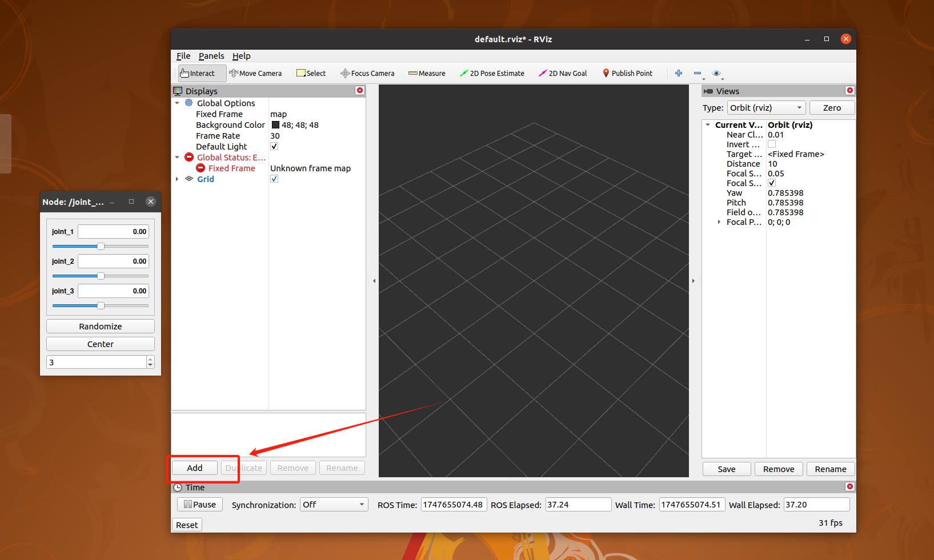Click the joint_2 slider handle
The image size is (934, 560).
pos(101,276)
